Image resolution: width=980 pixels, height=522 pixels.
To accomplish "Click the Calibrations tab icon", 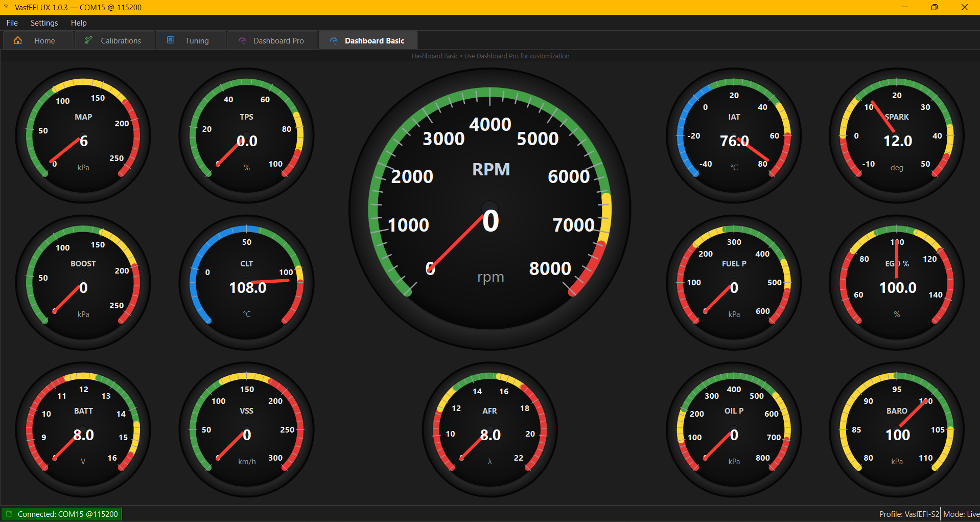I will tap(89, 40).
